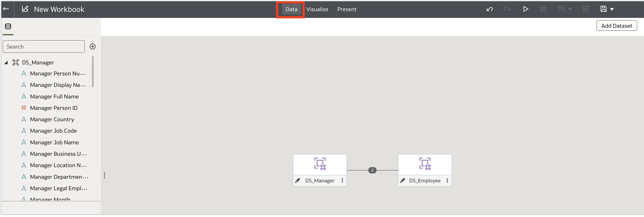Viewport: 644px width, 217px height.
Task: Click the Refresh Data icon
Action: click(x=543, y=9)
